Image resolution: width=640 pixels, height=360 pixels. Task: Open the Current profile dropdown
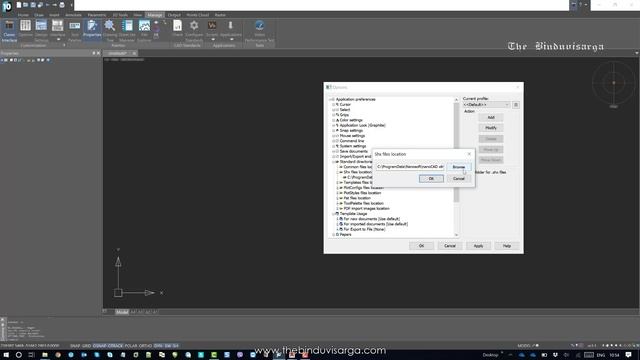click(x=486, y=105)
